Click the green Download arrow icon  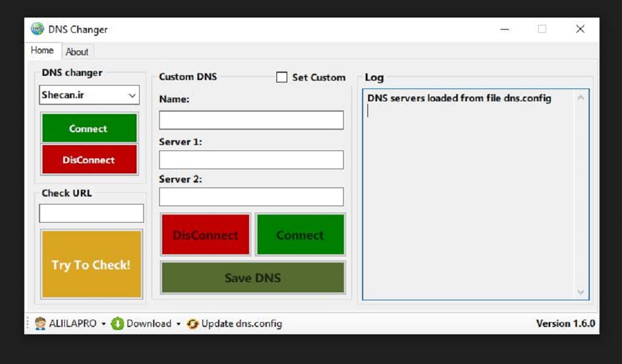[118, 323]
